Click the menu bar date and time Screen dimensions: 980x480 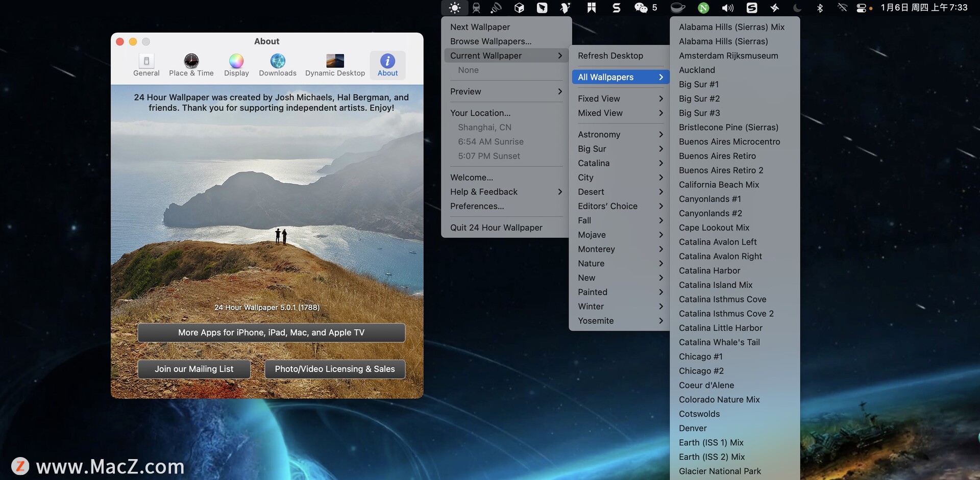click(x=924, y=8)
